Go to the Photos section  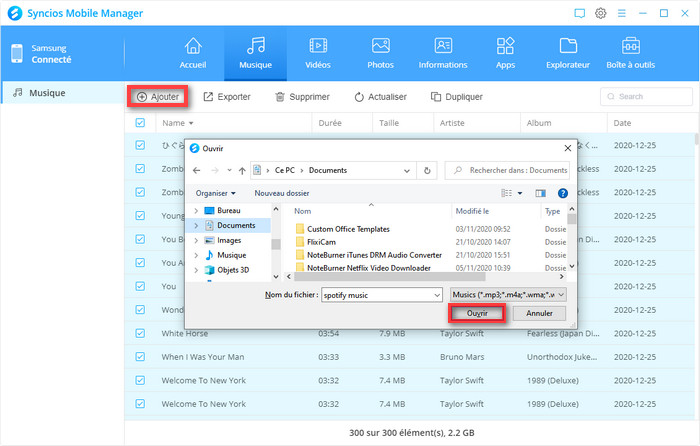coord(380,52)
